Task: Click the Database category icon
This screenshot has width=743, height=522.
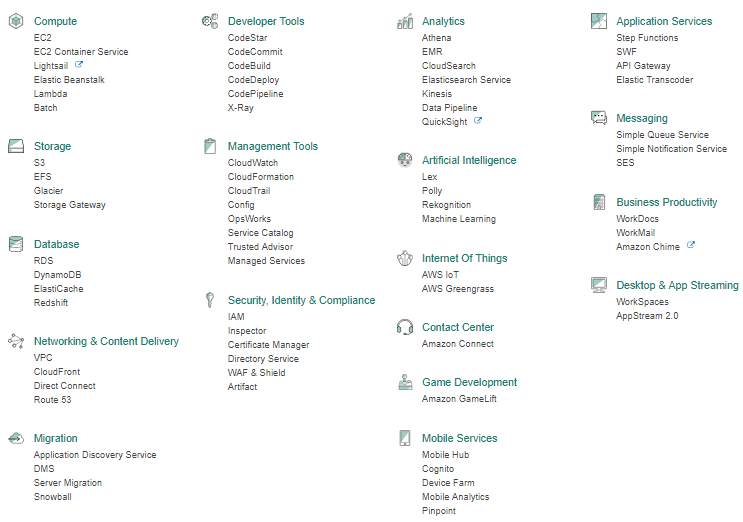Action: pos(16,244)
